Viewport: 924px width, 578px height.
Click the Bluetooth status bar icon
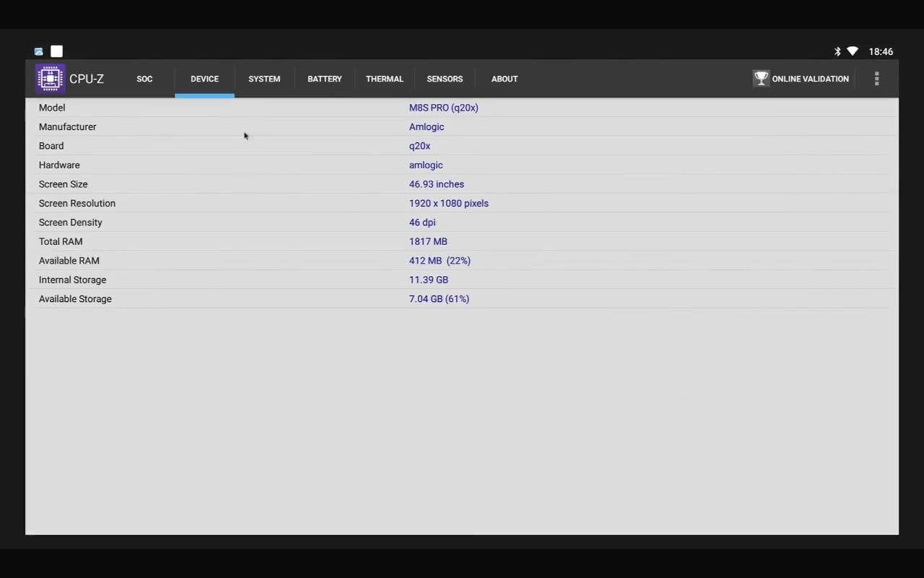[x=837, y=51]
